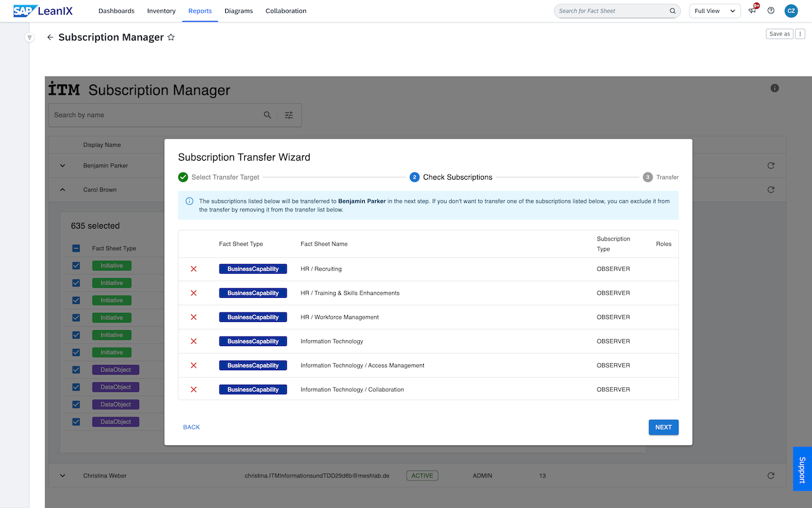The height and width of the screenshot is (508, 812).
Task: Click the Subscription Type column header
Action: [x=613, y=244]
